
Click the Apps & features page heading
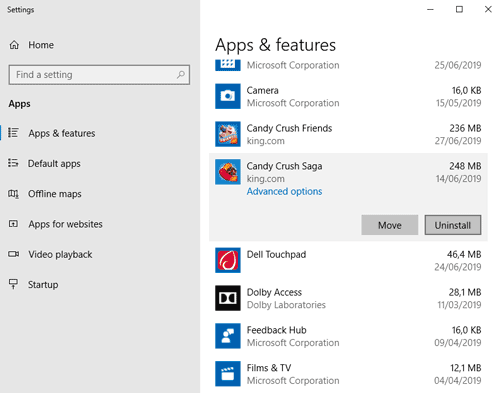(275, 45)
